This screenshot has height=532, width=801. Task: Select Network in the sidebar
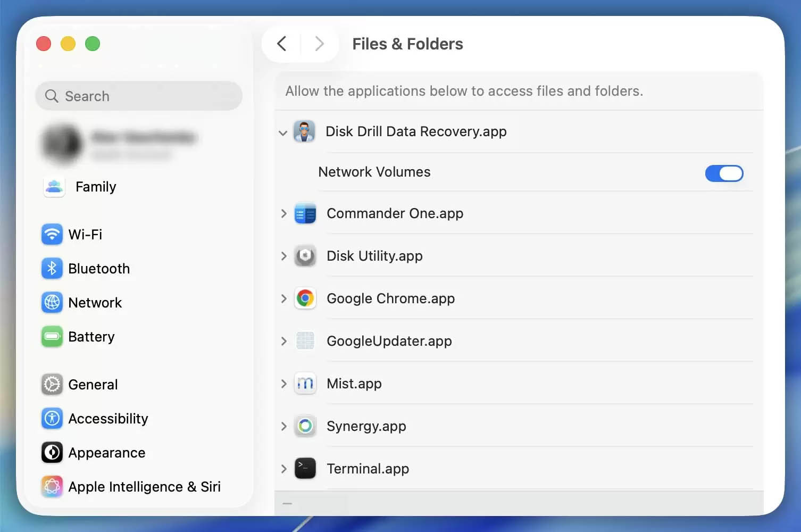(x=139, y=303)
